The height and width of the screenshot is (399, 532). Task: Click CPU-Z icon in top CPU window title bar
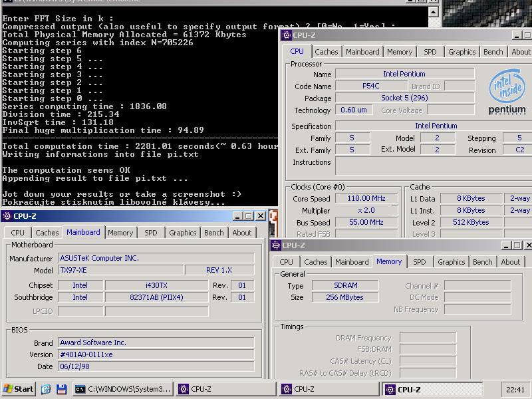[287, 35]
